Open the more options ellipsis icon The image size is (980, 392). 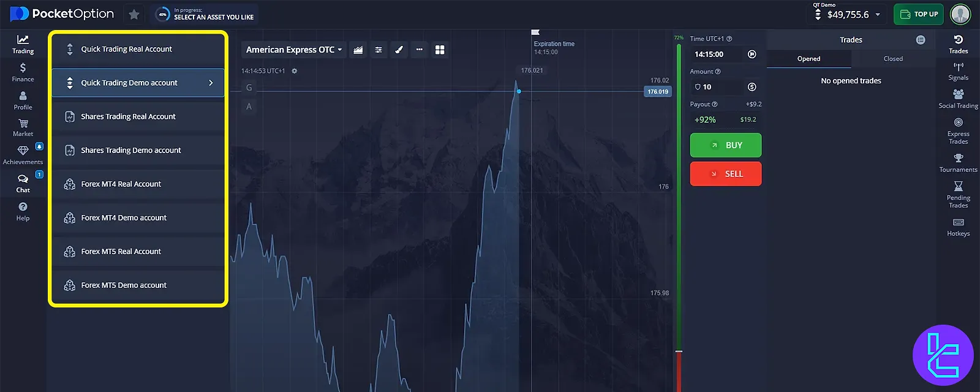pyautogui.click(x=419, y=50)
